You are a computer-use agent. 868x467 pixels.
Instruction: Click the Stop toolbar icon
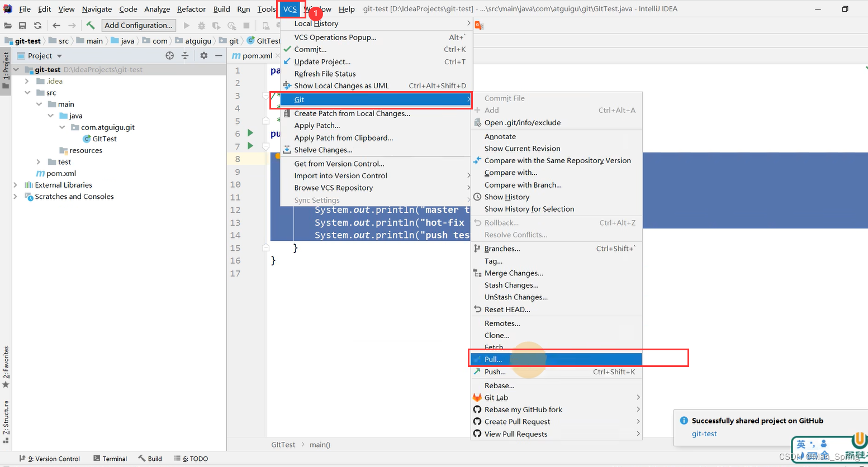tap(246, 25)
